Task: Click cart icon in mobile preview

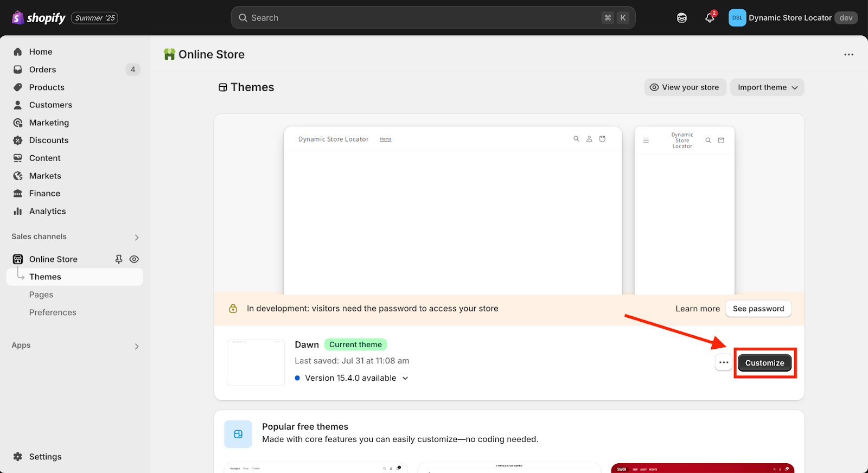Action: pos(721,140)
